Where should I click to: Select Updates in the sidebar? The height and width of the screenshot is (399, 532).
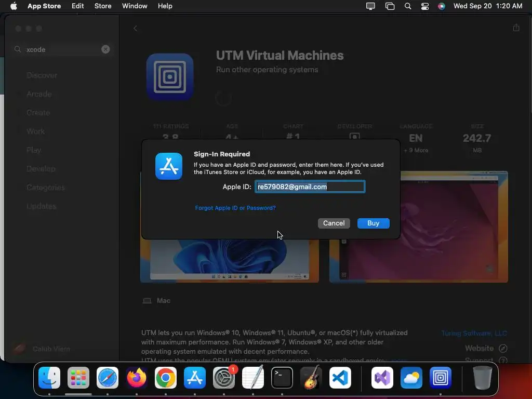pyautogui.click(x=42, y=206)
